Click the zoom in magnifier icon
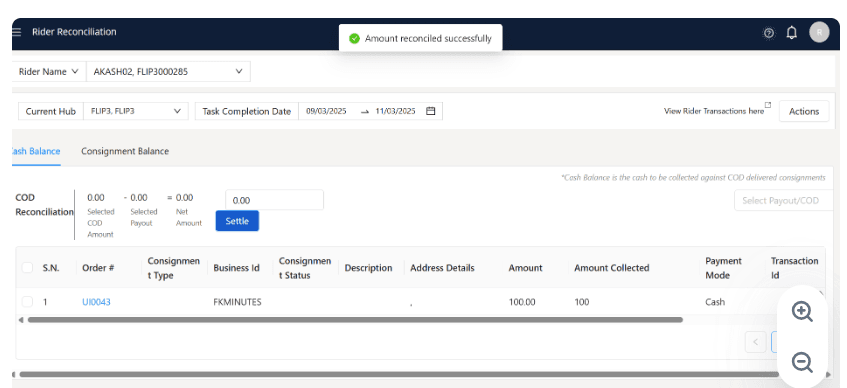This screenshot has width=847, height=388. pos(802,312)
